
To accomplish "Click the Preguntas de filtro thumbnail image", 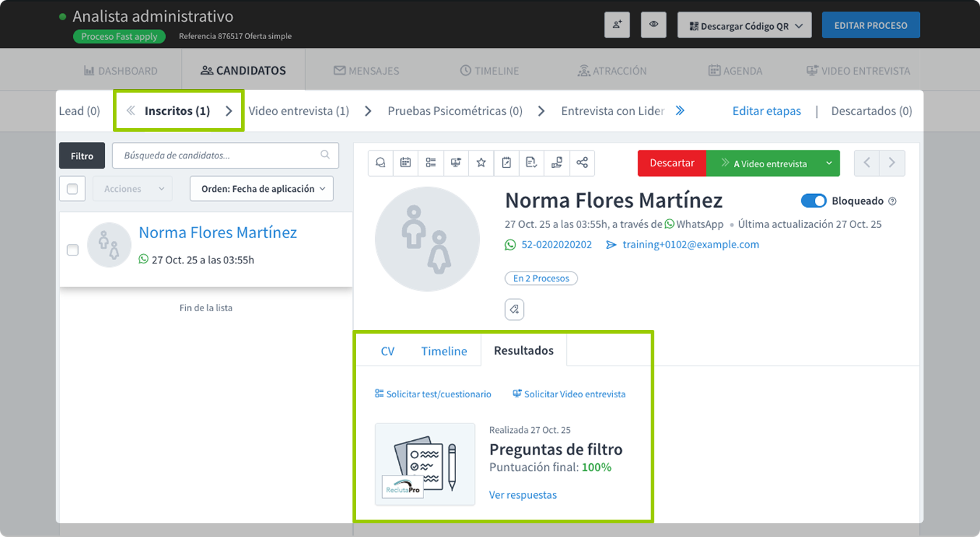I will coord(425,464).
